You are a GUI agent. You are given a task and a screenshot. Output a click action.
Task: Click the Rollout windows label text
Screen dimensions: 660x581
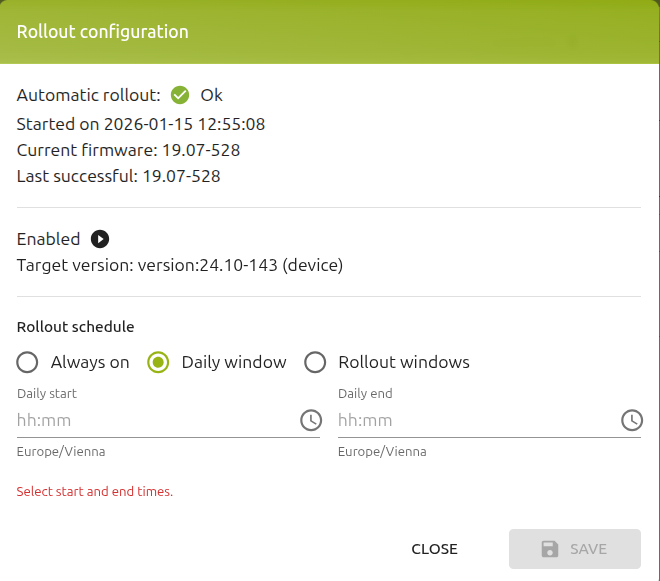coord(404,362)
